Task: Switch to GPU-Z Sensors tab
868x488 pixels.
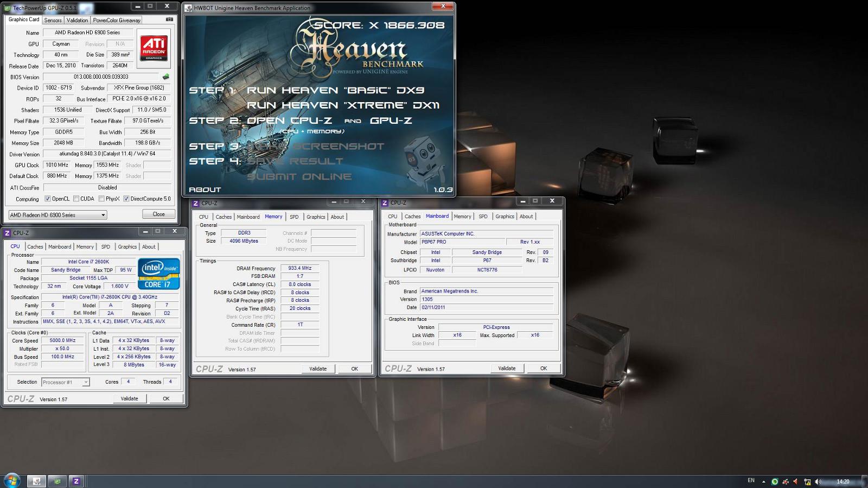Action: click(x=53, y=20)
